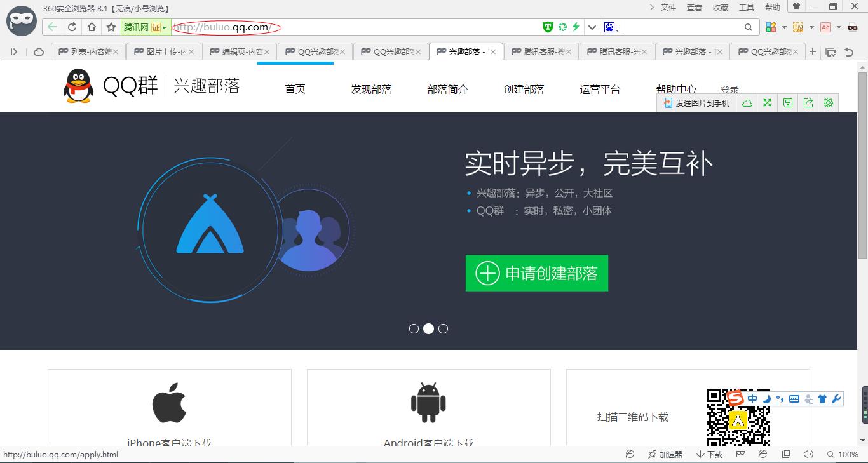Click the green shield security icon
Image resolution: width=868 pixels, height=463 pixels.
pyautogui.click(x=548, y=27)
